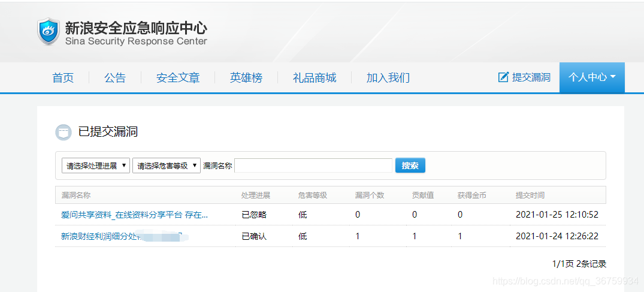The height and width of the screenshot is (292, 644).
Task: Open the 安全文章 section
Action: click(x=178, y=77)
